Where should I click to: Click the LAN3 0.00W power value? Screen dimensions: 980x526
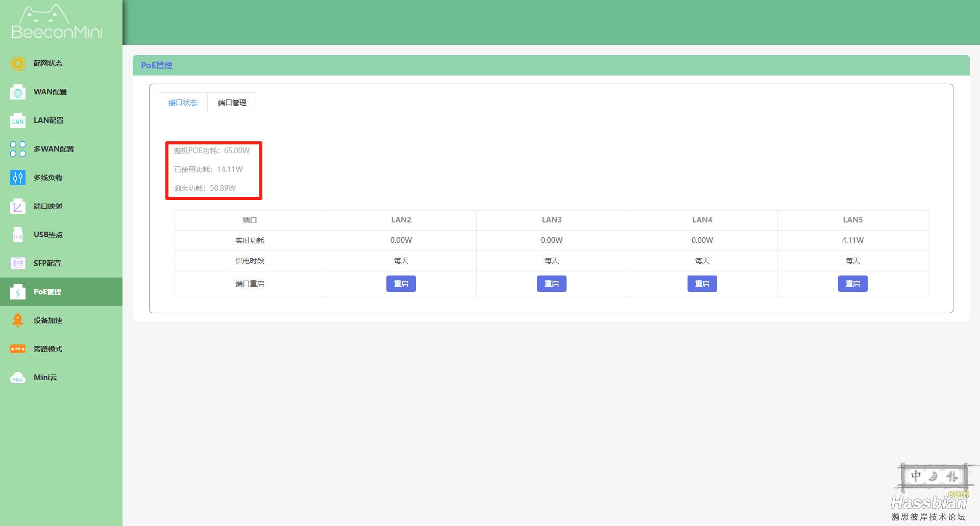[552, 240]
